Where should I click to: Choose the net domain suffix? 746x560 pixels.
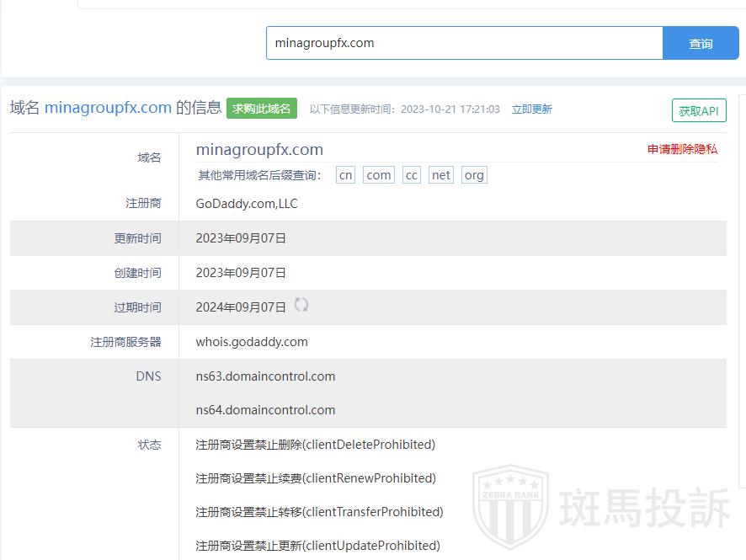[x=441, y=175]
